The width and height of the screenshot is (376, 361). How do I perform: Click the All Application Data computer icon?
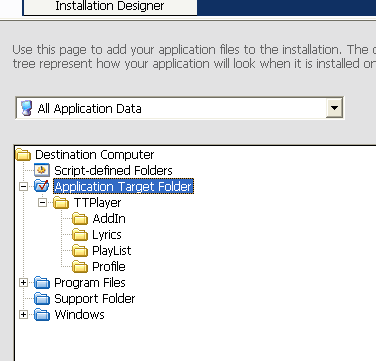[x=26, y=108]
